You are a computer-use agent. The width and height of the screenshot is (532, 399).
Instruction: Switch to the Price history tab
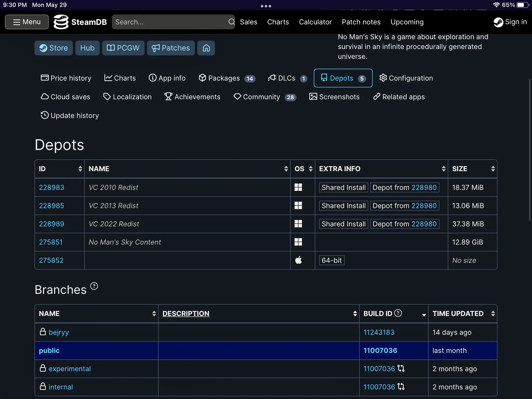click(66, 78)
